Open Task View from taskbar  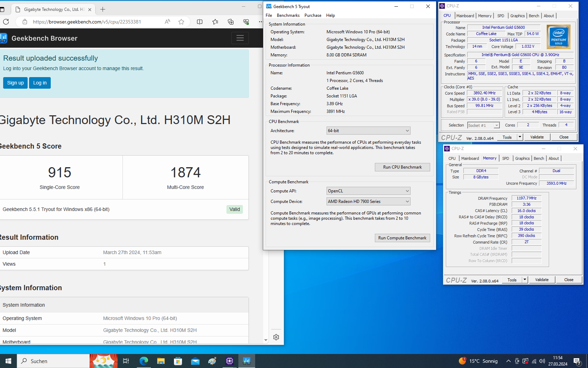pyautogui.click(x=126, y=361)
